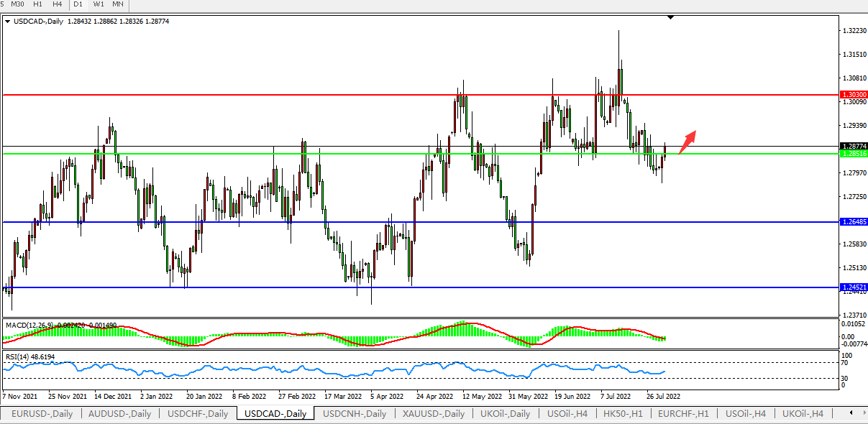Click the triangle arrow beside the USDCAD-,Daily title
868x424 pixels.
click(7, 22)
